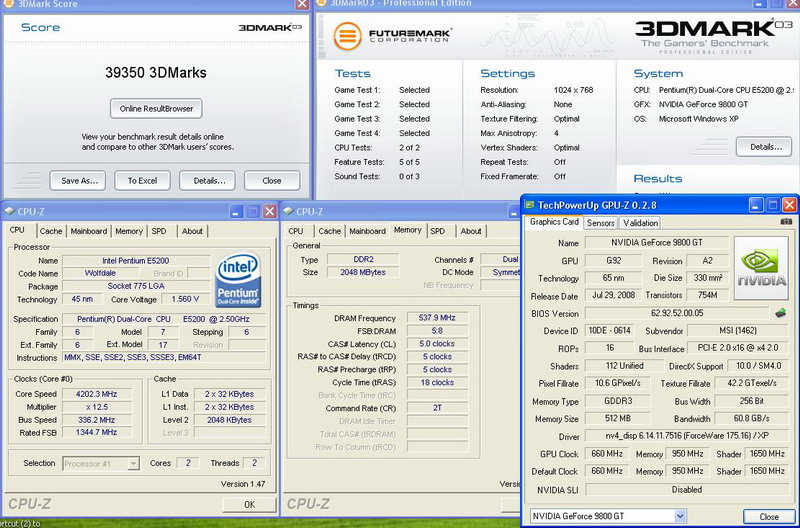This screenshot has width=800, height=528.
Task: Select CPU tab in the Memory CPU-Z window
Action: click(296, 231)
